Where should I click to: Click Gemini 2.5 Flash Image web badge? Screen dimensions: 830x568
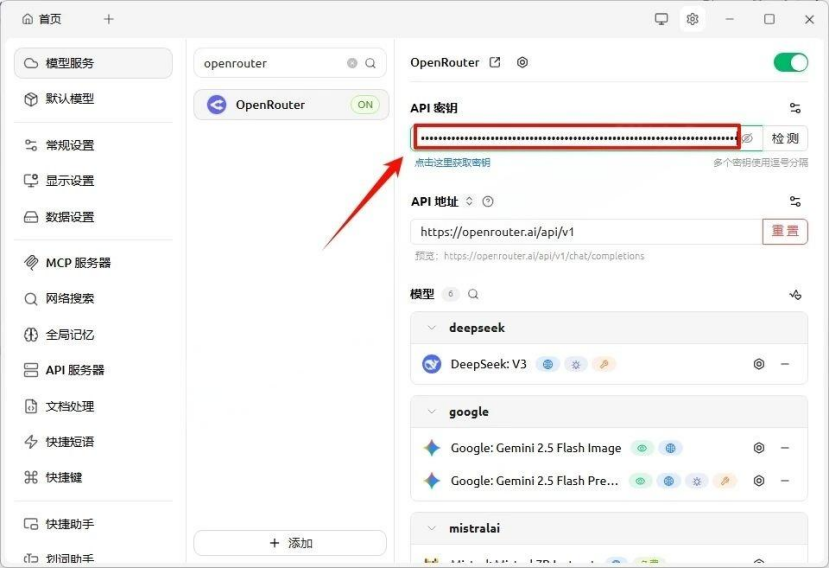coord(671,448)
